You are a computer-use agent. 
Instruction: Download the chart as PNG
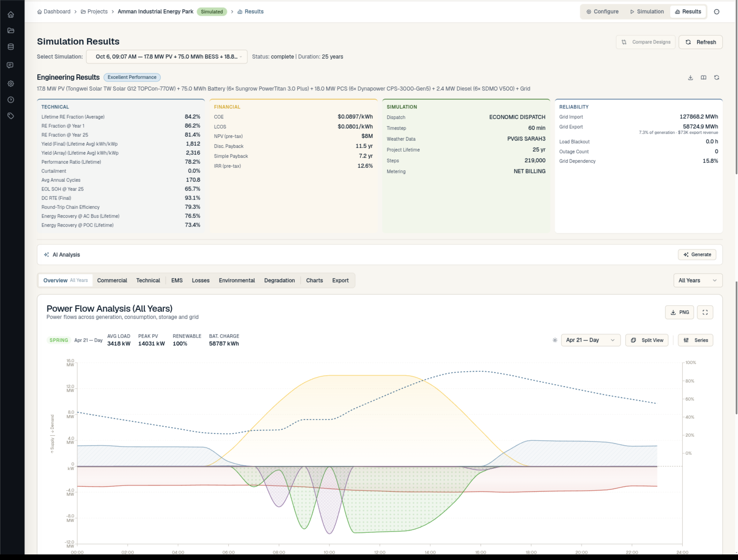(x=679, y=312)
